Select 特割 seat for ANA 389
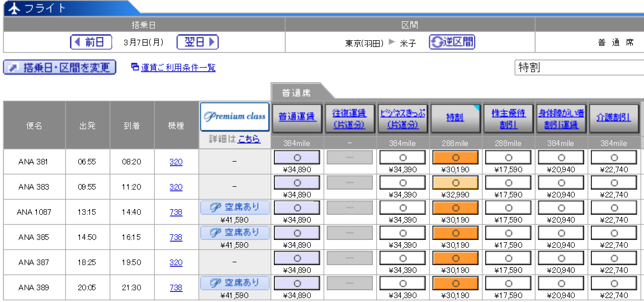644x302 pixels. 456,284
